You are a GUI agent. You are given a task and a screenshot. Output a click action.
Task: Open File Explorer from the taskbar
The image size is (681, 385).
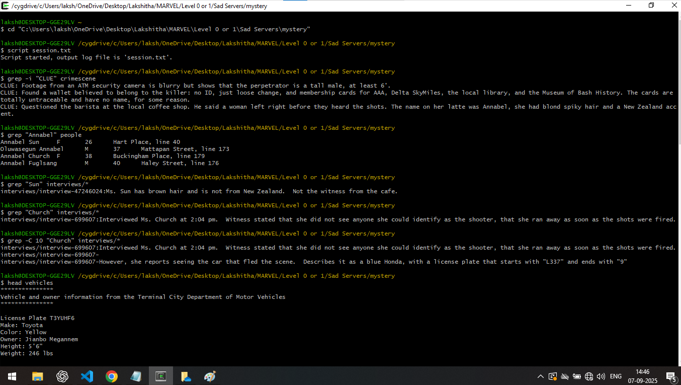(x=37, y=376)
